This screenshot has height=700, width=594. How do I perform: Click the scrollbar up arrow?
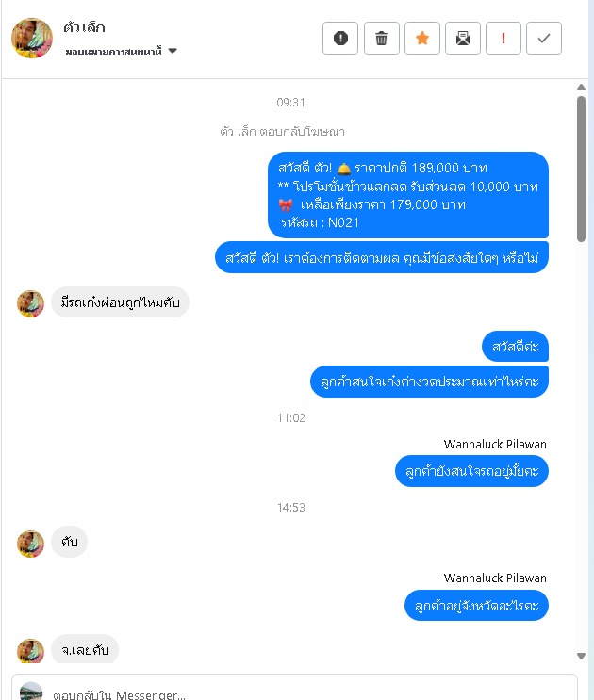pos(581,88)
